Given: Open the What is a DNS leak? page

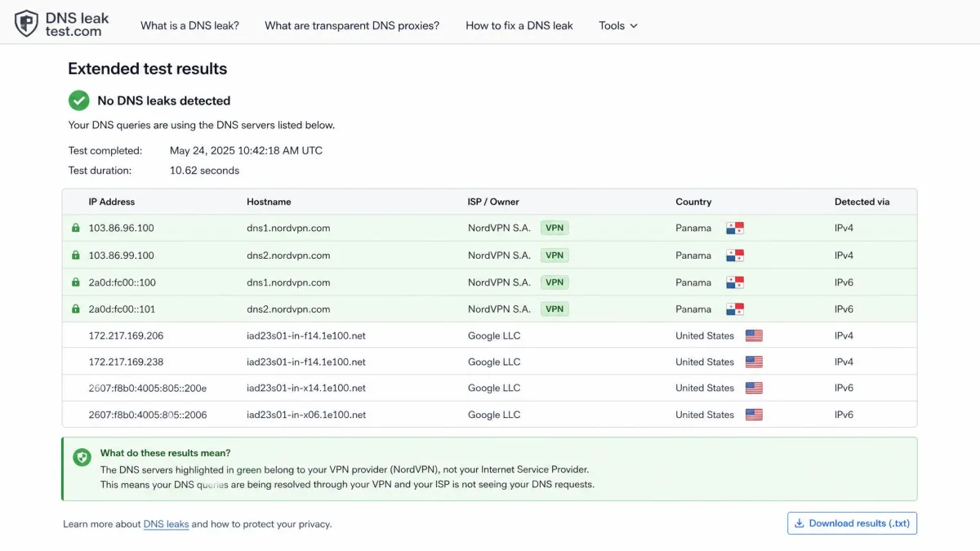Looking at the screenshot, I should (189, 25).
